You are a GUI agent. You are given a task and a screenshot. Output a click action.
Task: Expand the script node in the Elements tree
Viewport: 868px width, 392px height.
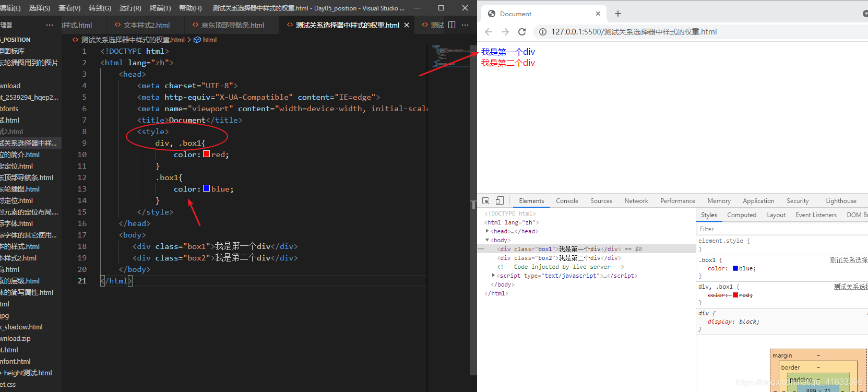pos(493,276)
